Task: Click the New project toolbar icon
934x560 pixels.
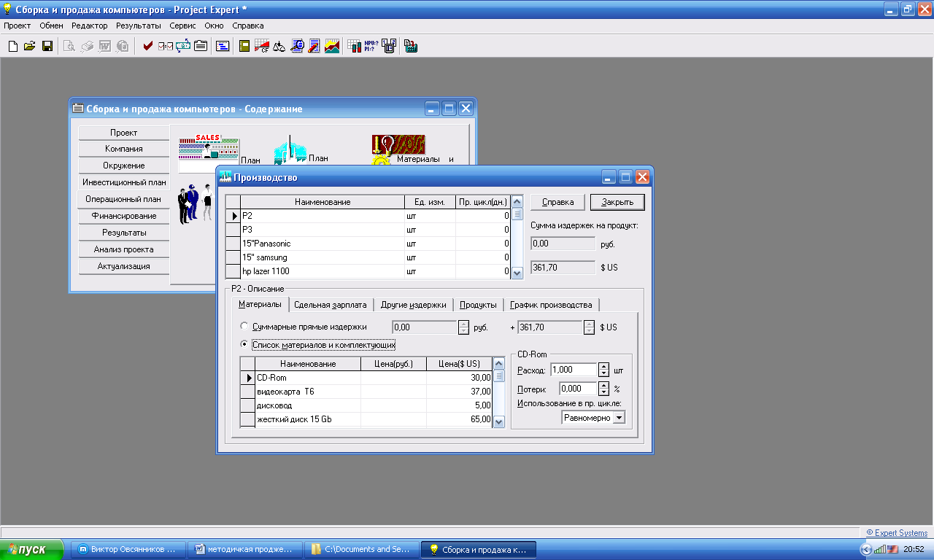Action: 12,46
